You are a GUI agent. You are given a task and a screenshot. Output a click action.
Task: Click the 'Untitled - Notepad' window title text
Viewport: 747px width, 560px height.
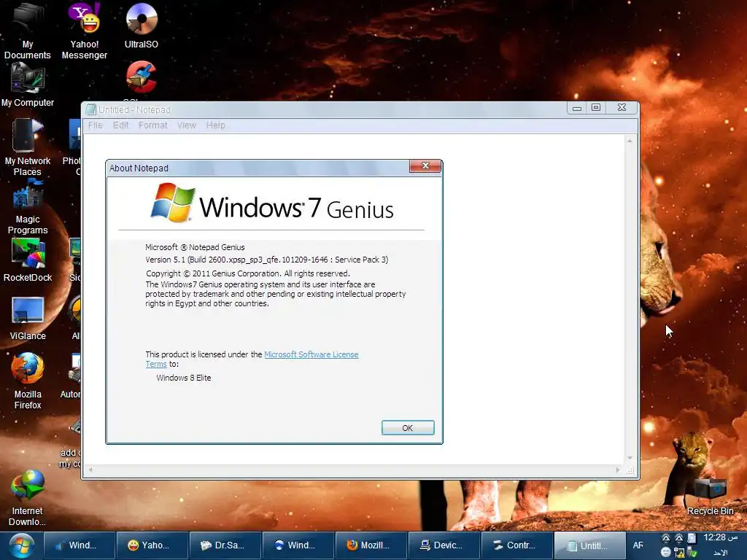pos(134,110)
